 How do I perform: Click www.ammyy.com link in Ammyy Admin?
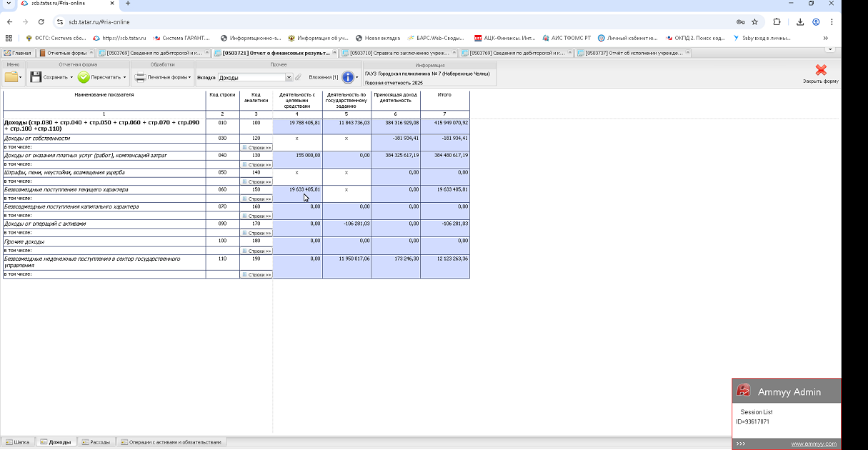pos(814,444)
